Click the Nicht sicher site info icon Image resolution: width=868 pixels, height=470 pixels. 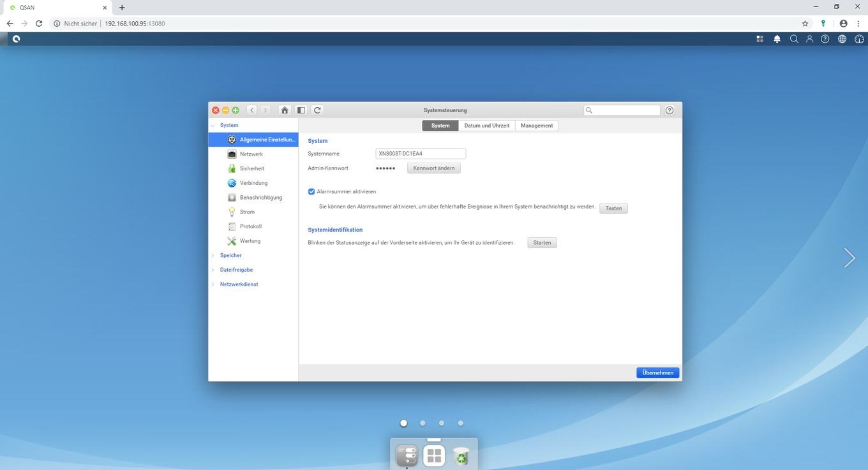pos(57,24)
